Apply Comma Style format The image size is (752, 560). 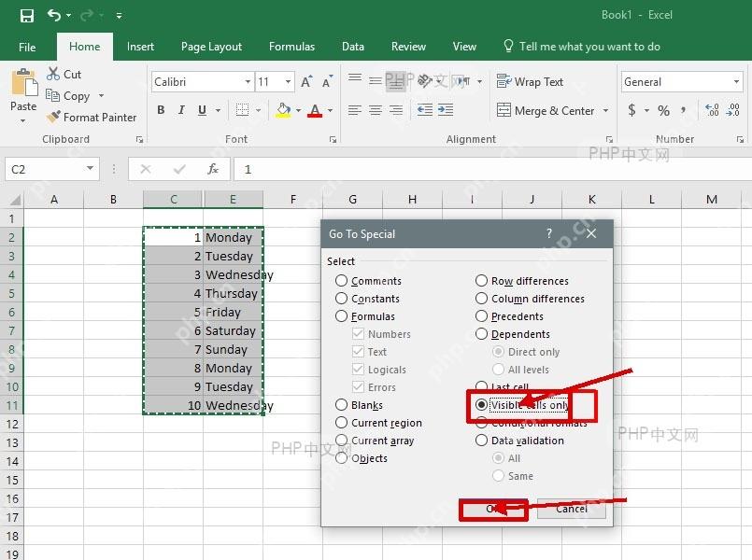point(684,111)
